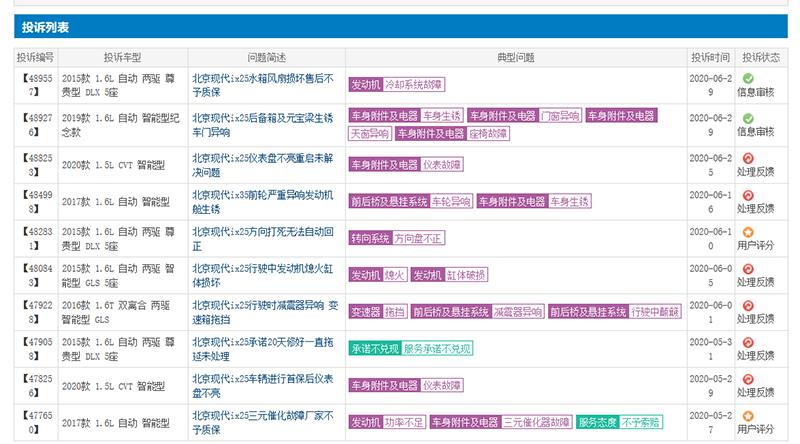Open complaint about ix25水箱风扇损坏

pyautogui.click(x=263, y=85)
